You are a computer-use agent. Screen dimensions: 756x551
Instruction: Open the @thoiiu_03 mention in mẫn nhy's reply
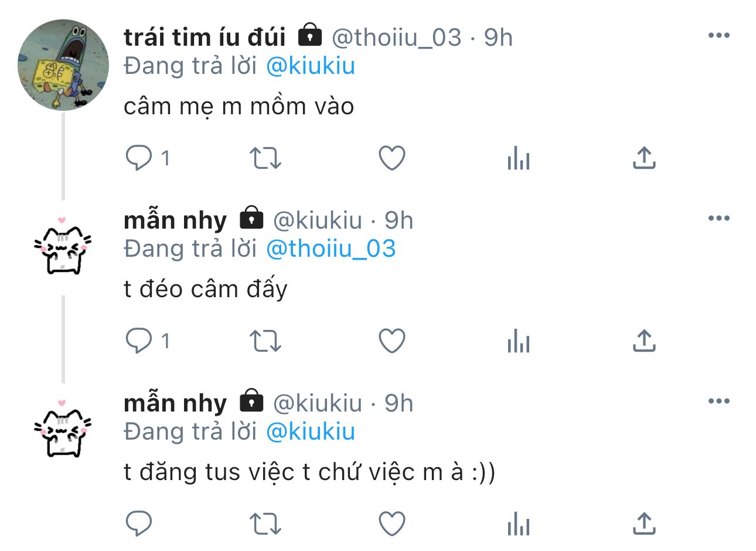331,249
